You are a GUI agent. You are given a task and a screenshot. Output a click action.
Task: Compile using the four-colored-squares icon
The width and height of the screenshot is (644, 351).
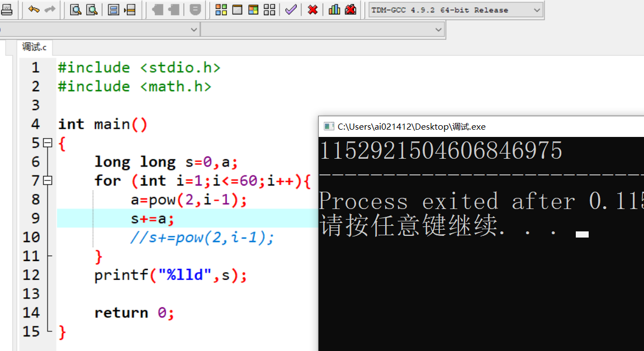[x=221, y=10]
